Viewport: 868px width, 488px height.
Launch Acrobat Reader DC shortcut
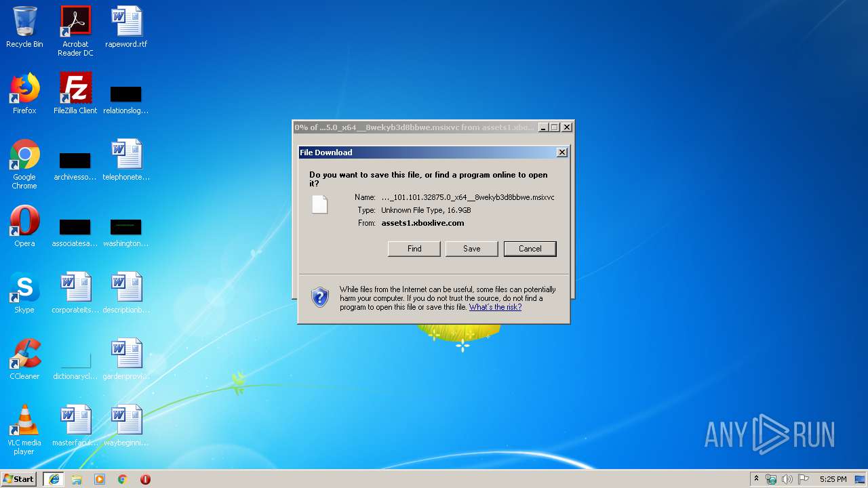[75, 31]
